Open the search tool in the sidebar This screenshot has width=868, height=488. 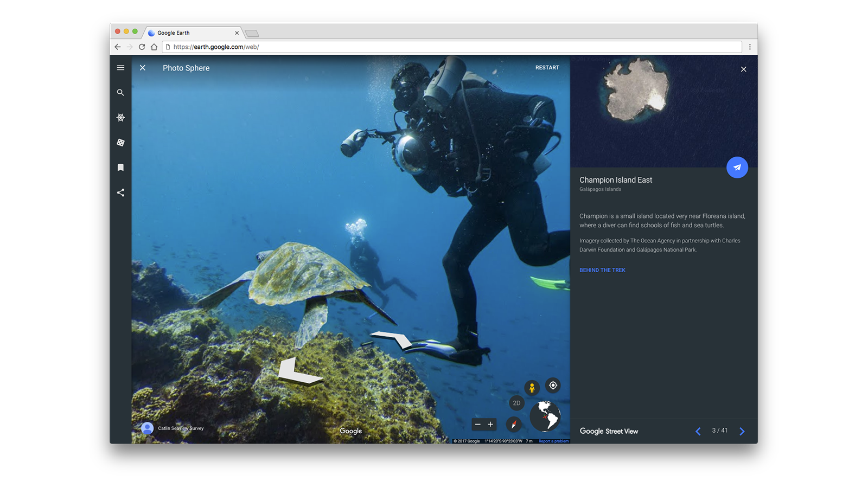tap(120, 93)
